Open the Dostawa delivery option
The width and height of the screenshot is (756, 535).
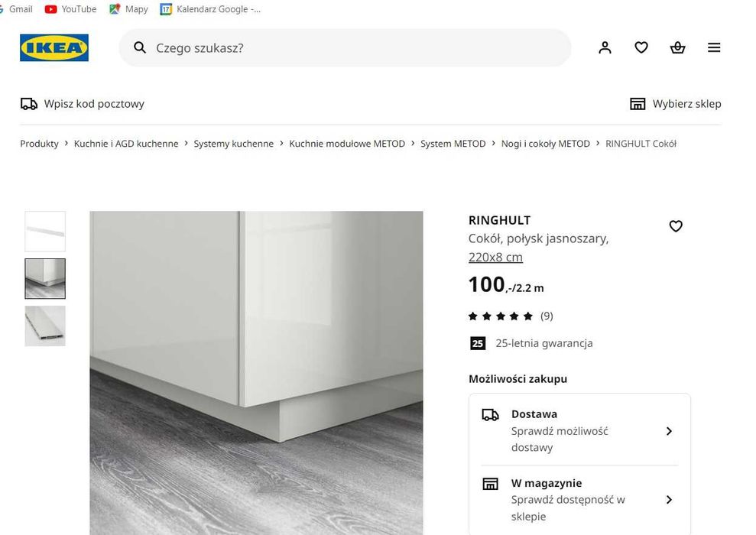click(x=579, y=430)
